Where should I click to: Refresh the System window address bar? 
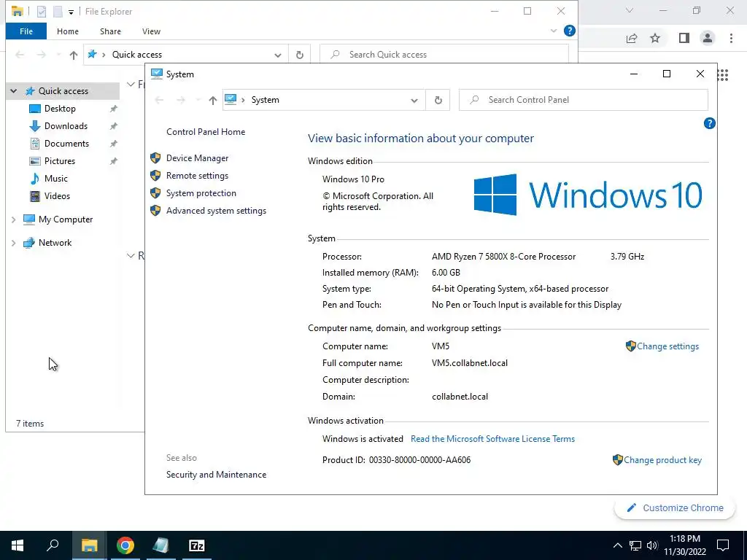pos(438,100)
